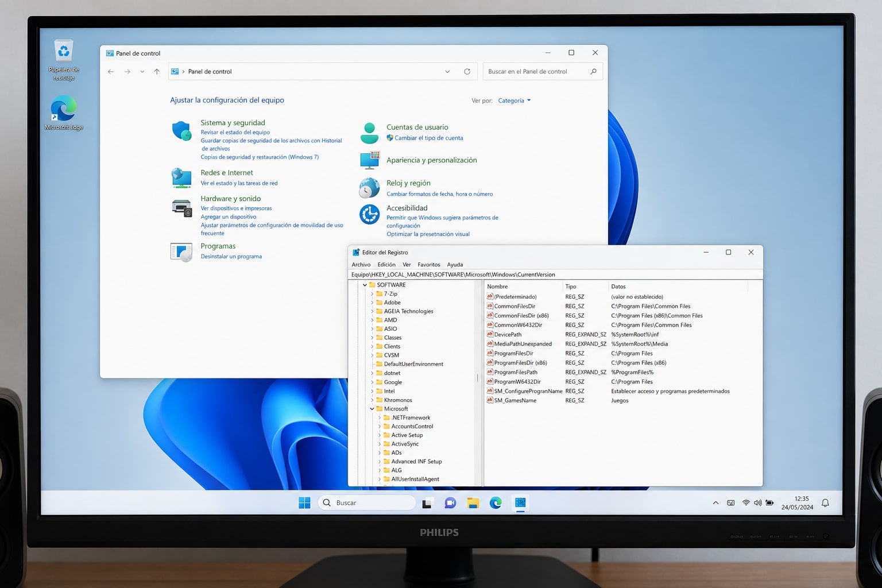The width and height of the screenshot is (882, 588).
Task: Open the Panel de control address bar dropdown
Action: tap(447, 72)
